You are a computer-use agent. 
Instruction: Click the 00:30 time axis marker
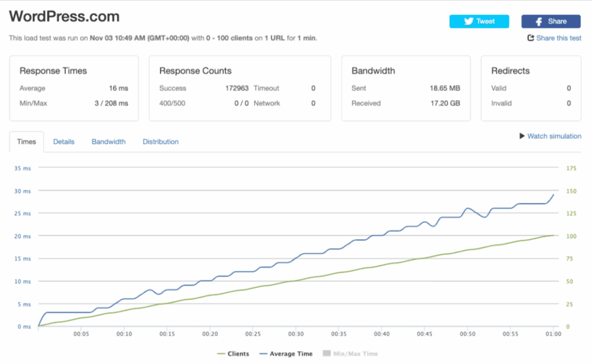(295, 334)
